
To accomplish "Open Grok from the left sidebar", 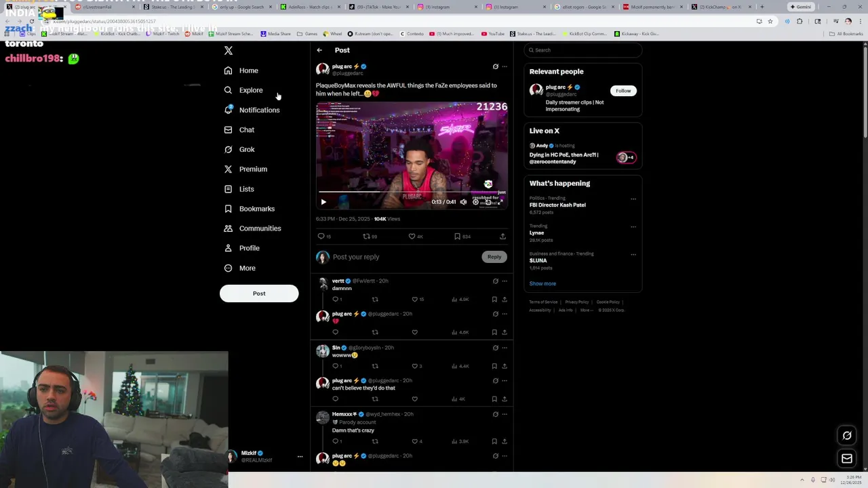I will (x=239, y=149).
